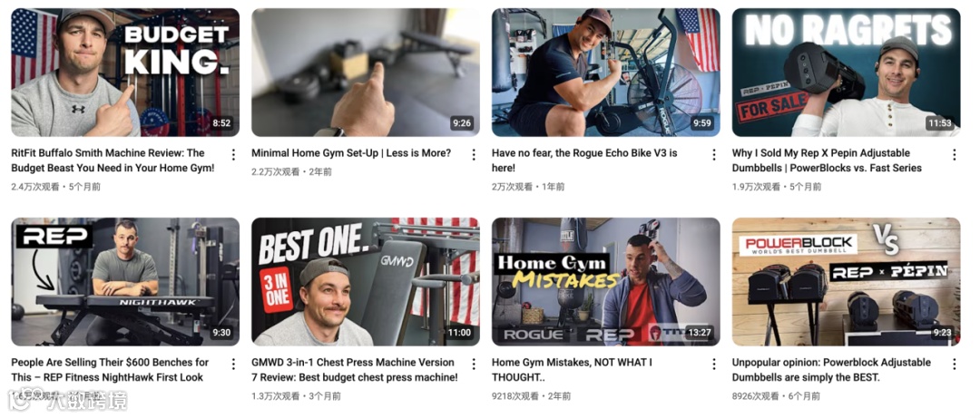Click title 'Why I Sold My Rep X Pepin Adjustable Dumbbells'

click(827, 160)
